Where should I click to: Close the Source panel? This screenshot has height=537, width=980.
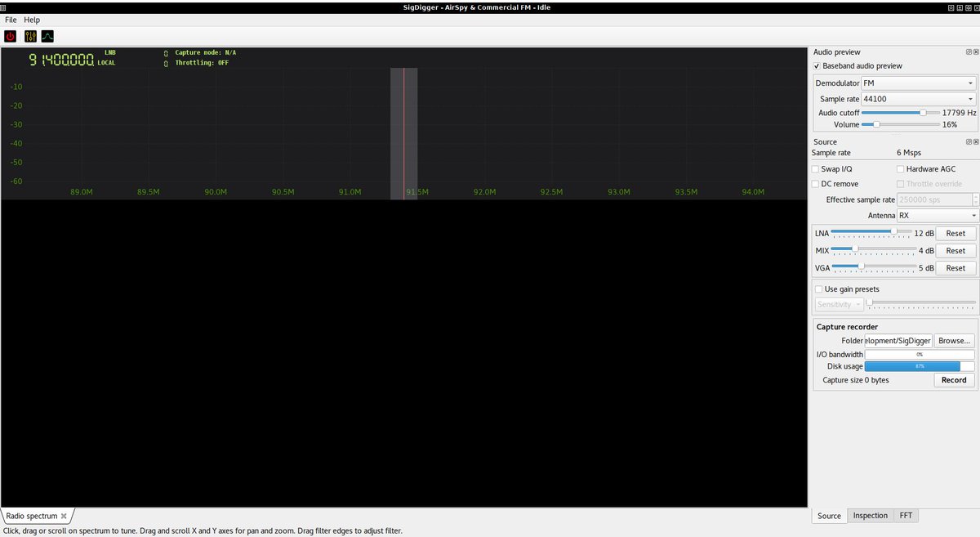pos(976,141)
